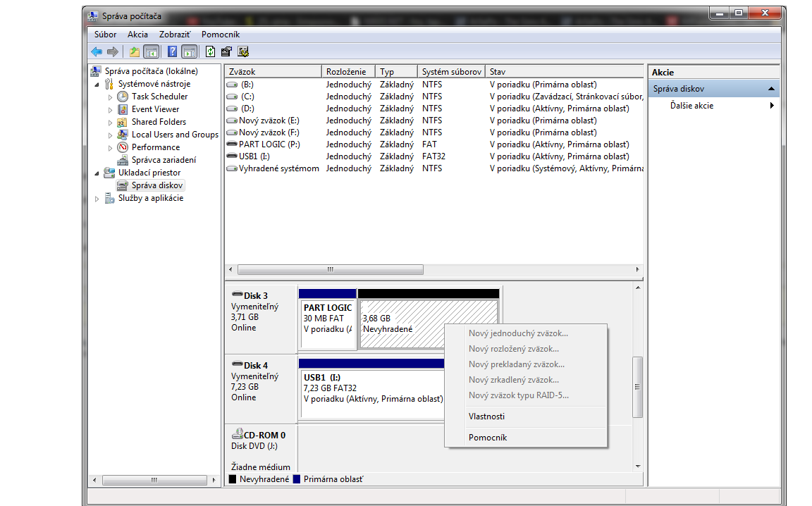812x506 pixels.
Task: Click the volume list horizontal scrollbar
Action: tap(330, 270)
